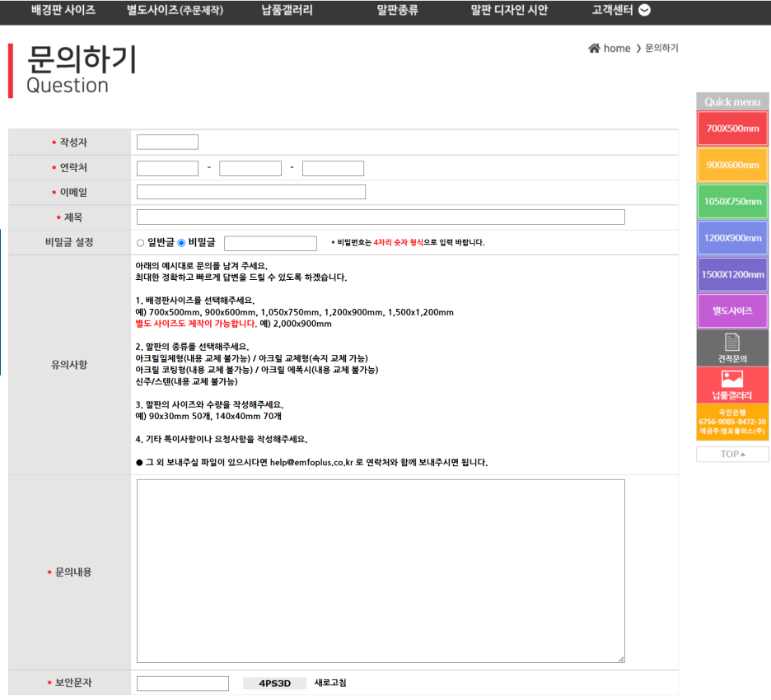Viewport: 771px width, 700px height.
Task: Click the 1500X1200mm quick menu button
Action: (732, 274)
